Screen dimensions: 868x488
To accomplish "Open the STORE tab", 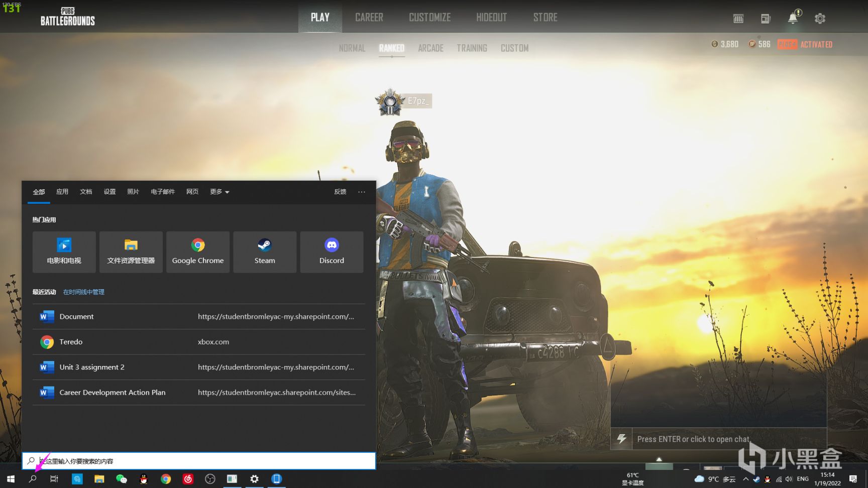I will 546,17.
